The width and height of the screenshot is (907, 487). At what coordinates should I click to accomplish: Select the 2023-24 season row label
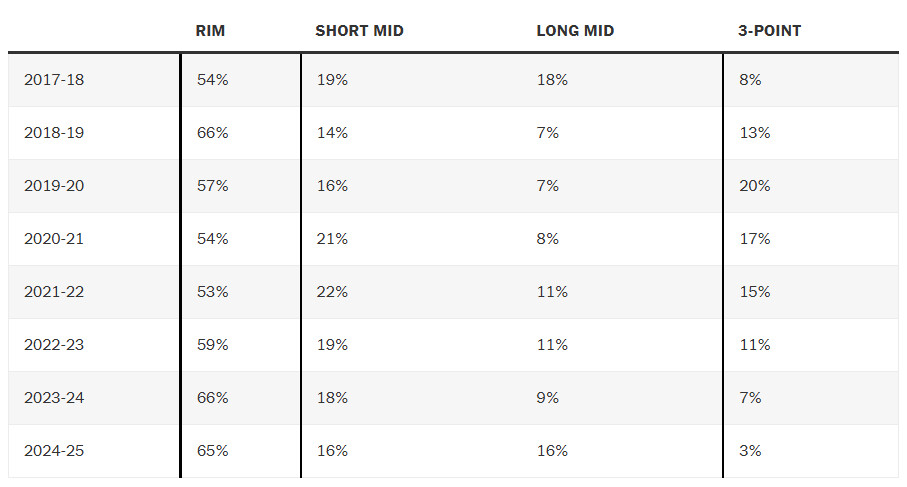(x=54, y=398)
